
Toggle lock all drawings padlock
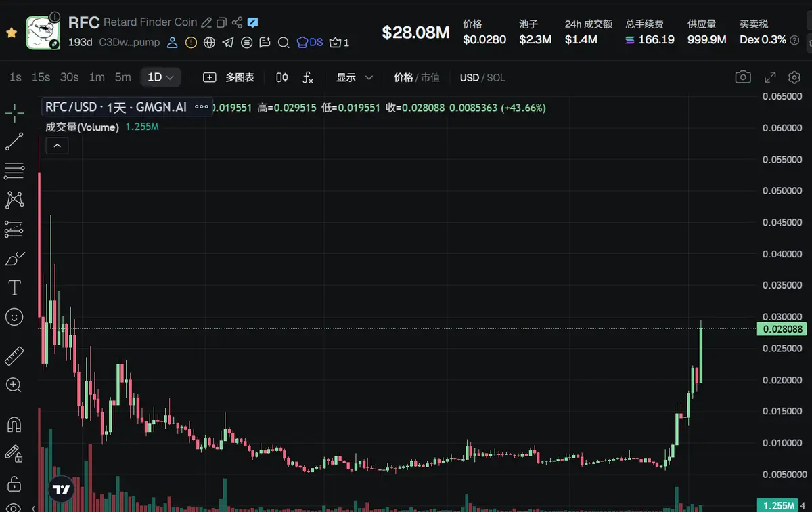pos(14,483)
